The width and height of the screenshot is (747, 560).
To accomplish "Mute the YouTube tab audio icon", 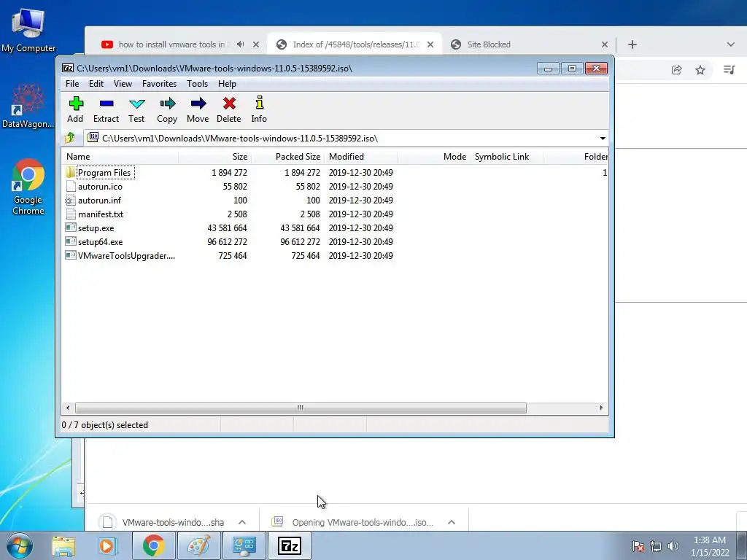I will click(241, 44).
